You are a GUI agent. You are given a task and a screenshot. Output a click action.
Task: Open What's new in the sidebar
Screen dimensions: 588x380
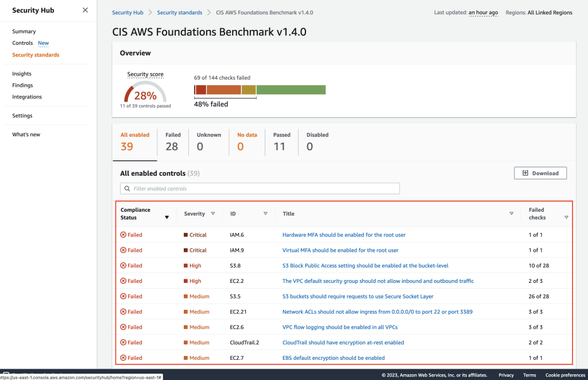(26, 135)
